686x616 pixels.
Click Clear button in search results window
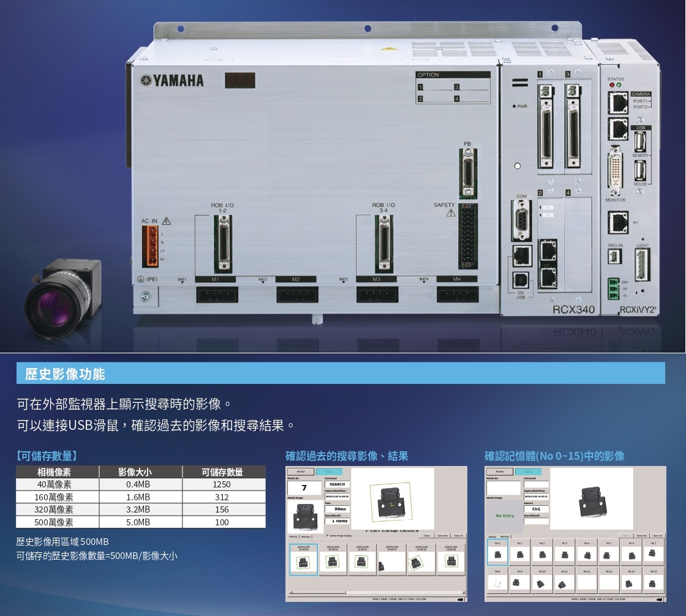426,536
